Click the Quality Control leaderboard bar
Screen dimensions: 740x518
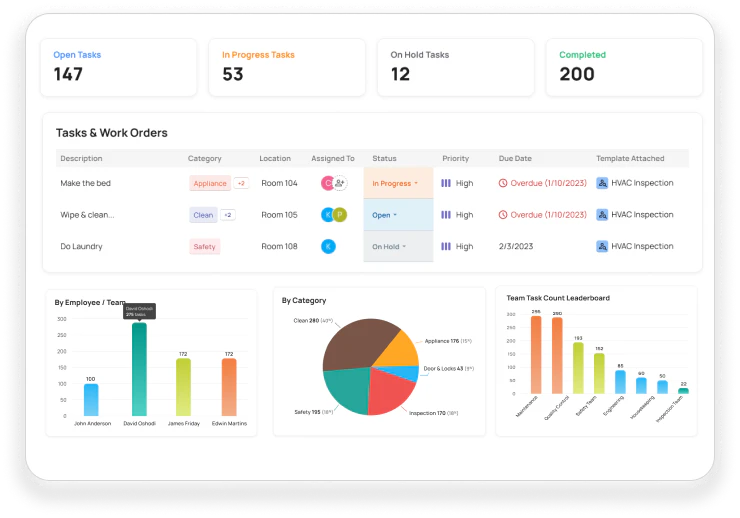(557, 356)
